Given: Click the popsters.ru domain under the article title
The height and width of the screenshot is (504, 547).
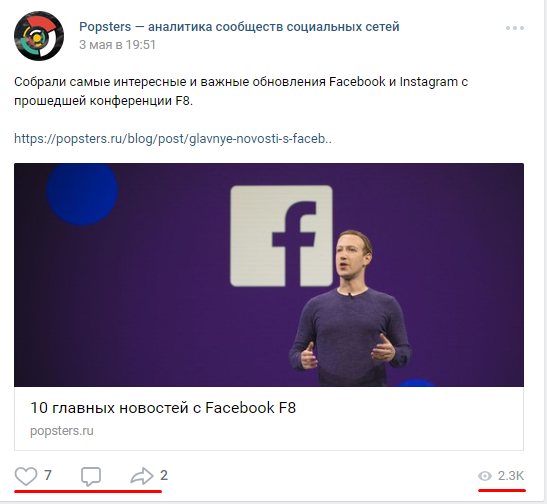Looking at the screenshot, I should click(x=62, y=431).
